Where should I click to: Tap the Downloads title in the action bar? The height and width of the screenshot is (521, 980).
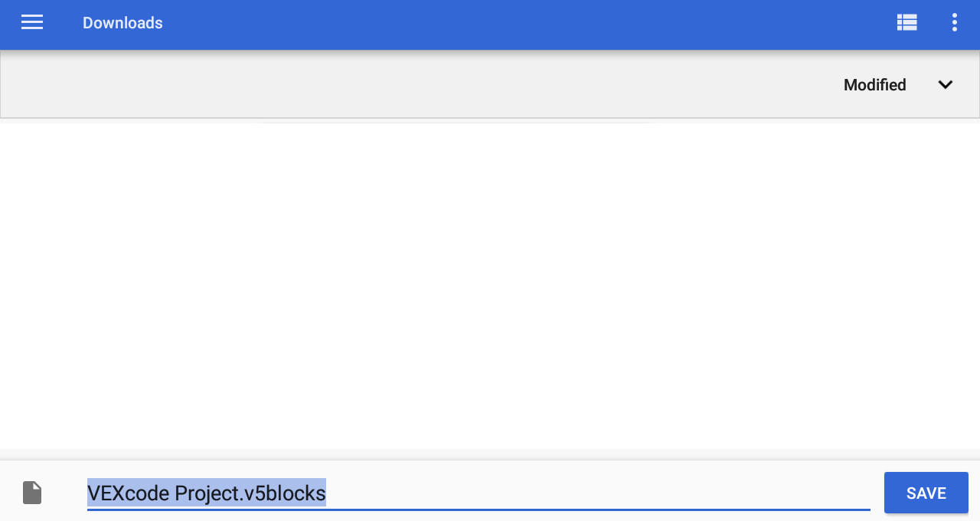coord(122,23)
